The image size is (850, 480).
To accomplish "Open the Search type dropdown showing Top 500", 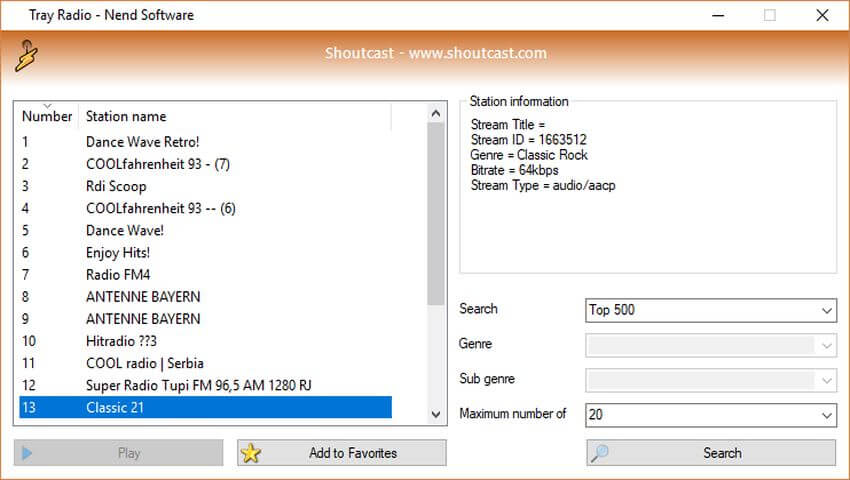I will point(711,310).
